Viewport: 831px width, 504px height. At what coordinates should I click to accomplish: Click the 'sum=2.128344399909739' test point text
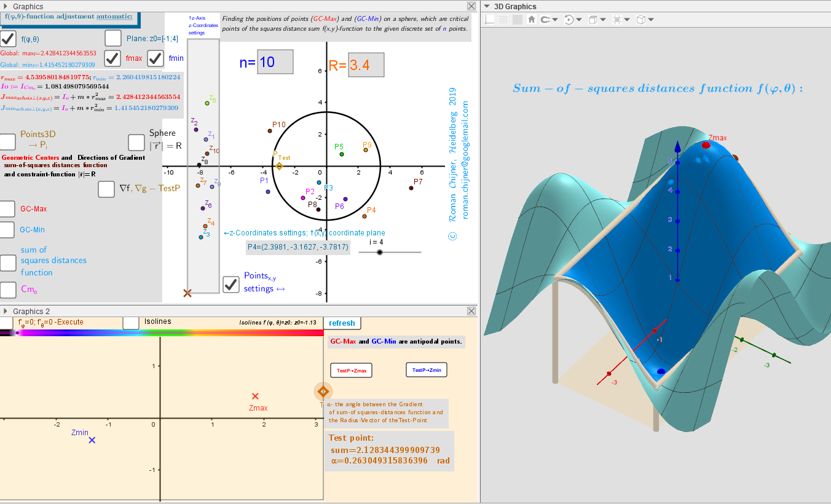[385, 450]
